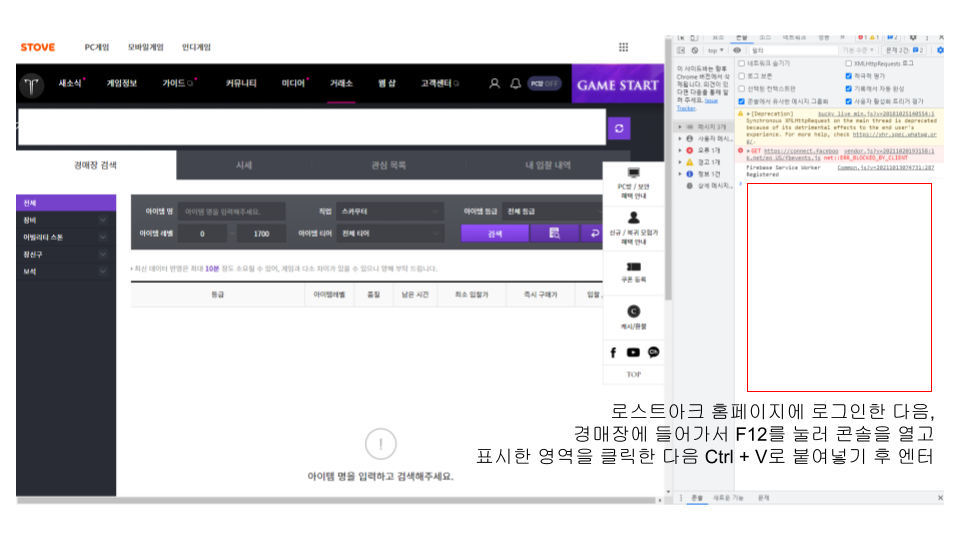
Task: Toggle the PC방 OFF switch
Action: tap(544, 83)
